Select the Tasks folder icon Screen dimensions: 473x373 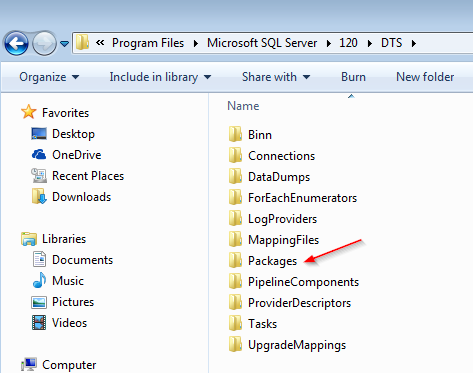[x=235, y=323]
